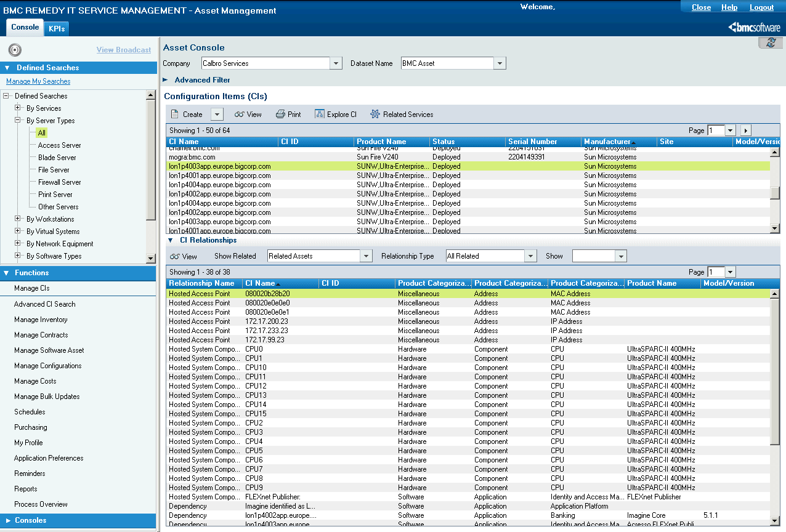This screenshot has width=786, height=532.
Task: Open Manage Contracts
Action: (41, 335)
